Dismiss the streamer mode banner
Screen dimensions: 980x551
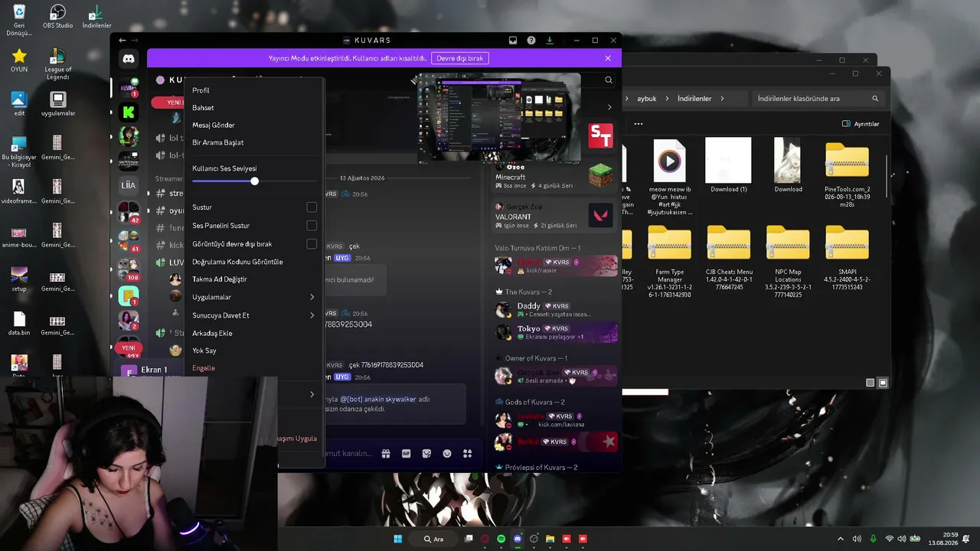pyautogui.click(x=608, y=58)
